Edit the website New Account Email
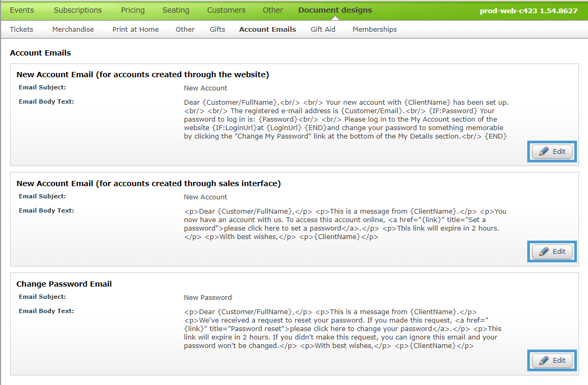The height and width of the screenshot is (385, 588). (552, 152)
